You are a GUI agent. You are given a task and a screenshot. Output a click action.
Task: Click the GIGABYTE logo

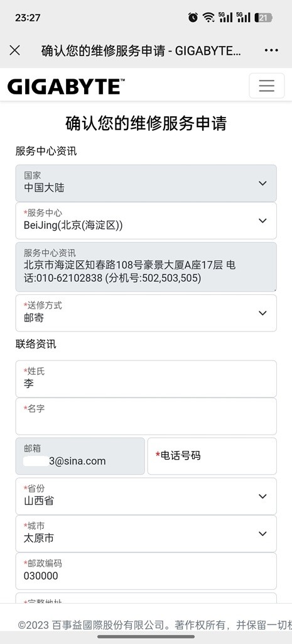66,87
